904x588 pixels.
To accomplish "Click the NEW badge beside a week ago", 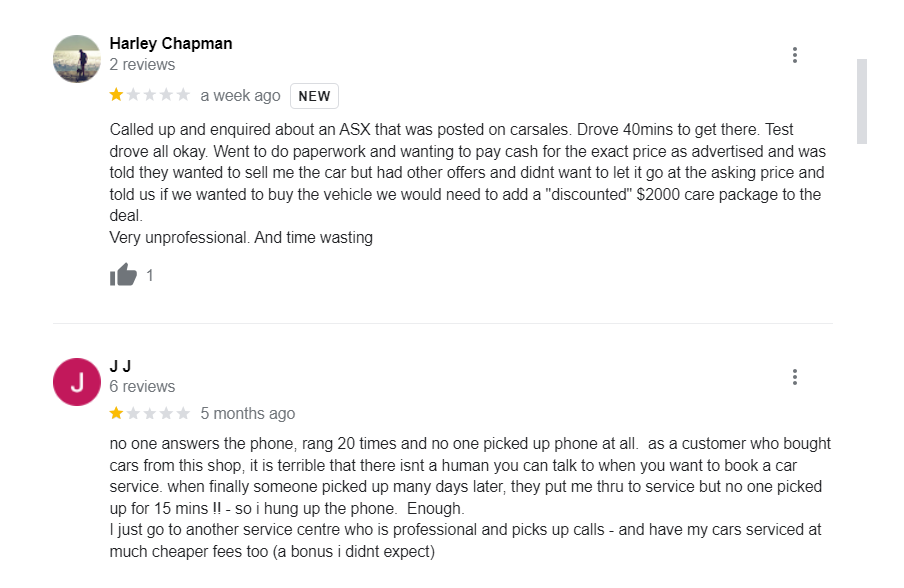I will click(x=314, y=96).
